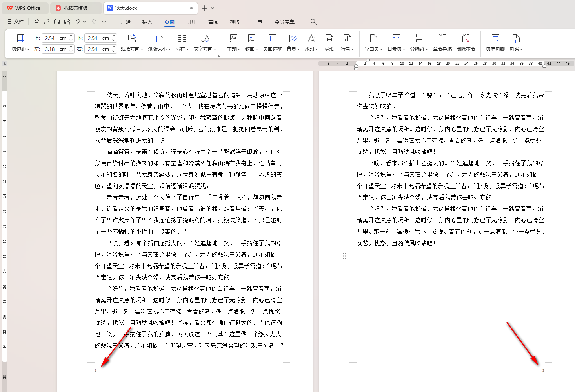The image size is (575, 392).
Task: Open Print Preview icon
Action: [x=67, y=22]
